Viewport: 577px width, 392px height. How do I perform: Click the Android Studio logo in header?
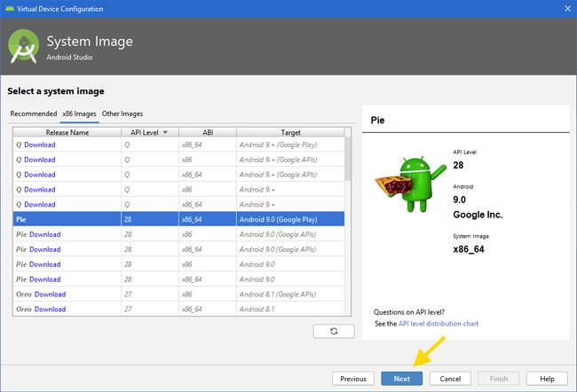tap(24, 46)
